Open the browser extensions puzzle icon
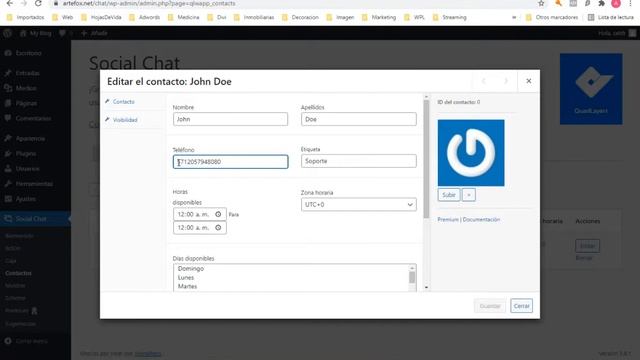Screen dimensions: 640x360 [x=601, y=3]
